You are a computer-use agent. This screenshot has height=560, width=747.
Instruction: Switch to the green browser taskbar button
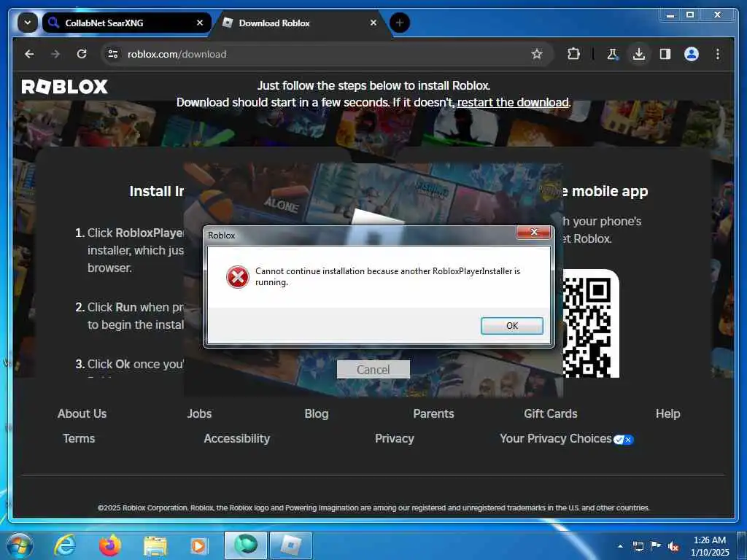[x=245, y=545]
